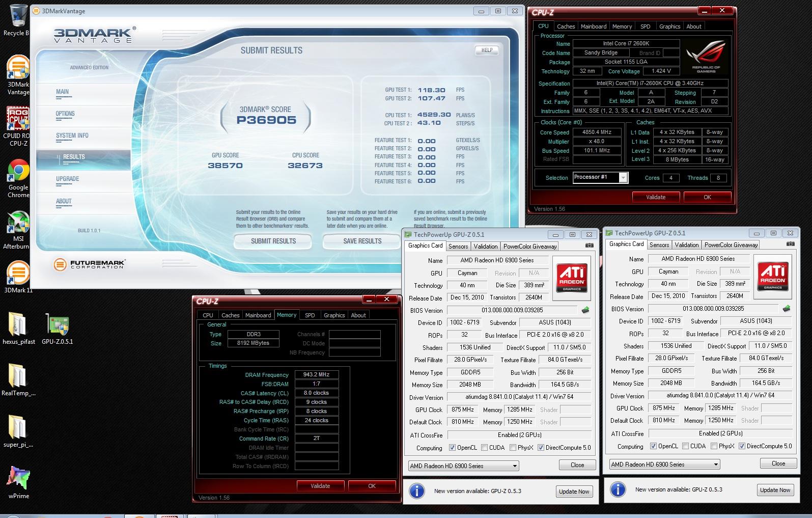The image size is (812, 518).
Task: Click the camera screenshot icon in left GPU-Z window
Action: coord(589,246)
